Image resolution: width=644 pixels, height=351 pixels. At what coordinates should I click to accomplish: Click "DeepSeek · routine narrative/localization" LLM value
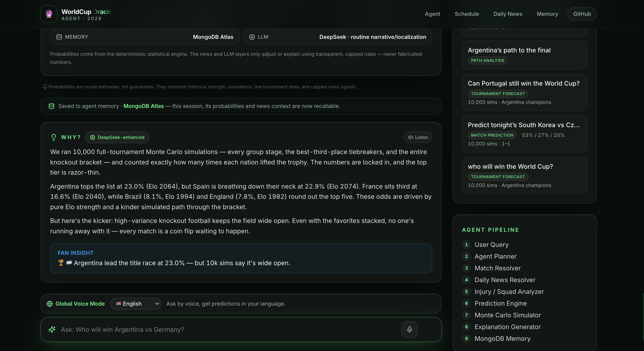[373, 37]
